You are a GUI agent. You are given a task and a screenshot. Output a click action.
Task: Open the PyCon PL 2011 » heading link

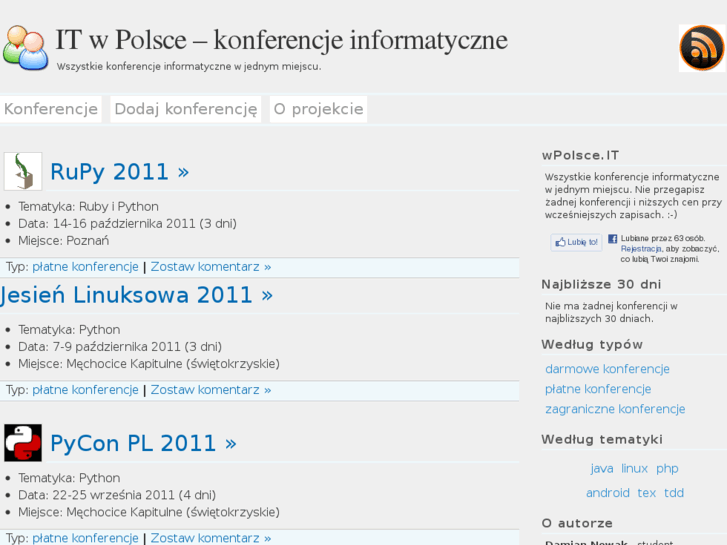pyautogui.click(x=143, y=443)
